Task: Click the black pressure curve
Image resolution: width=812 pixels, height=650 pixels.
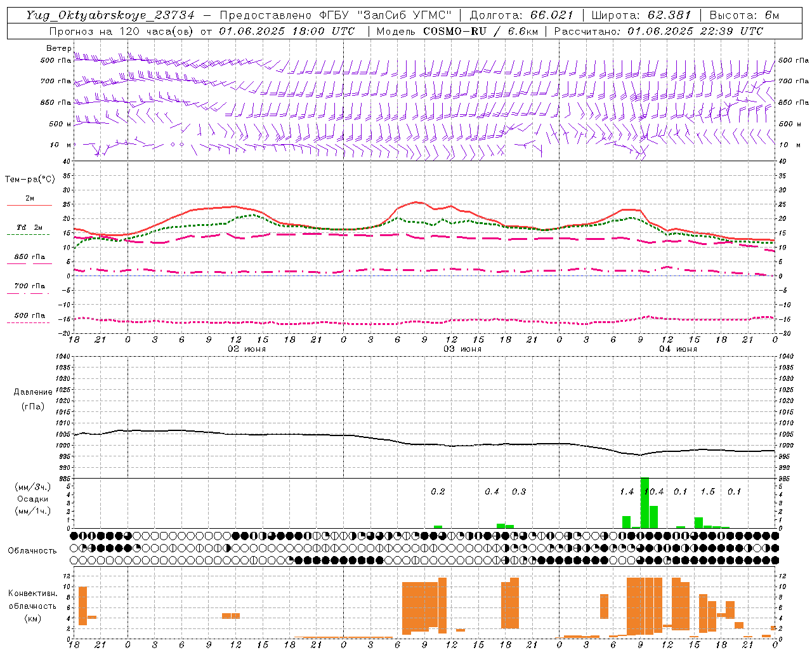Action: [x=424, y=444]
